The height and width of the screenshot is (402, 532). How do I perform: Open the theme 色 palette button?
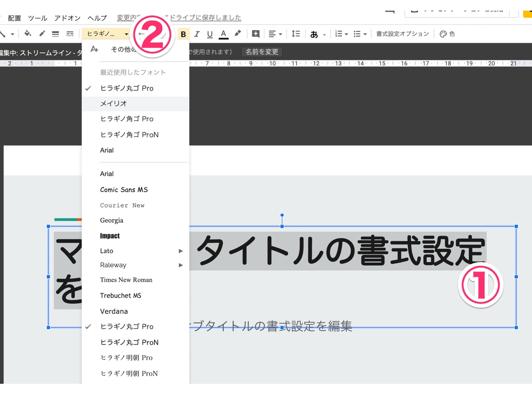click(x=447, y=34)
